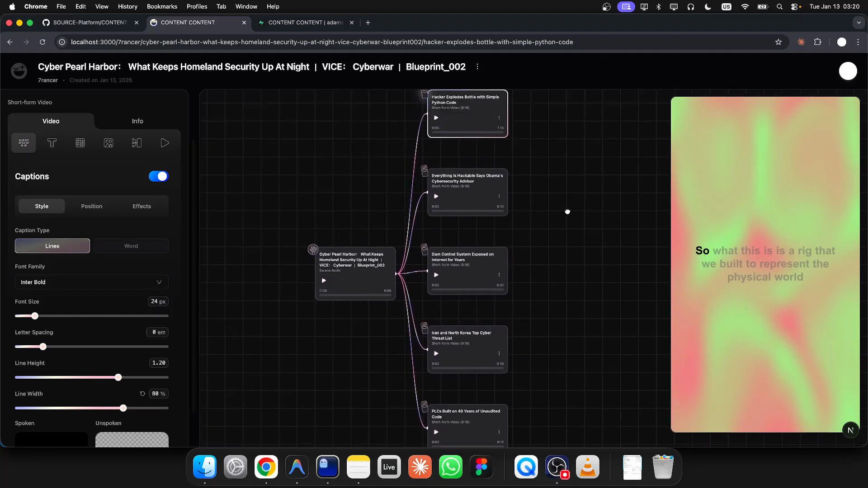The width and height of the screenshot is (868, 488).
Task: Open options menu on Hacker Explodes Bottle node
Action: [x=499, y=117]
